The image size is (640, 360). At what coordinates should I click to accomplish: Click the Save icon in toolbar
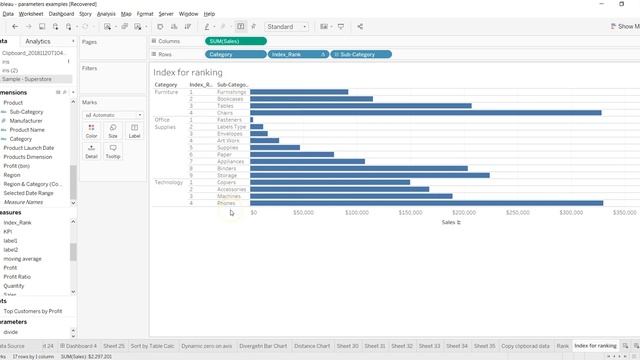tap(42, 27)
